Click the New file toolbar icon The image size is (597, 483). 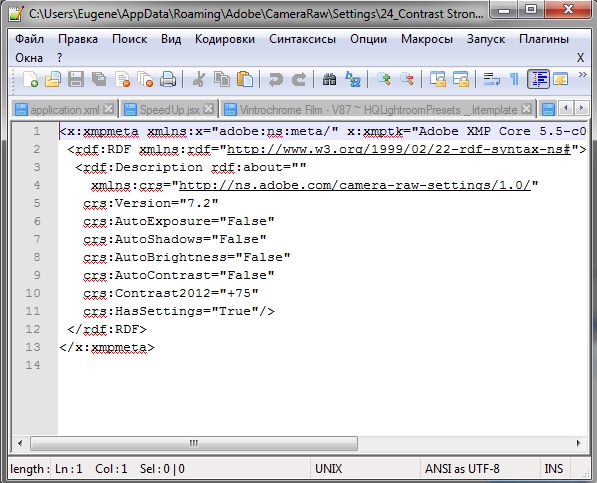pyautogui.click(x=30, y=80)
